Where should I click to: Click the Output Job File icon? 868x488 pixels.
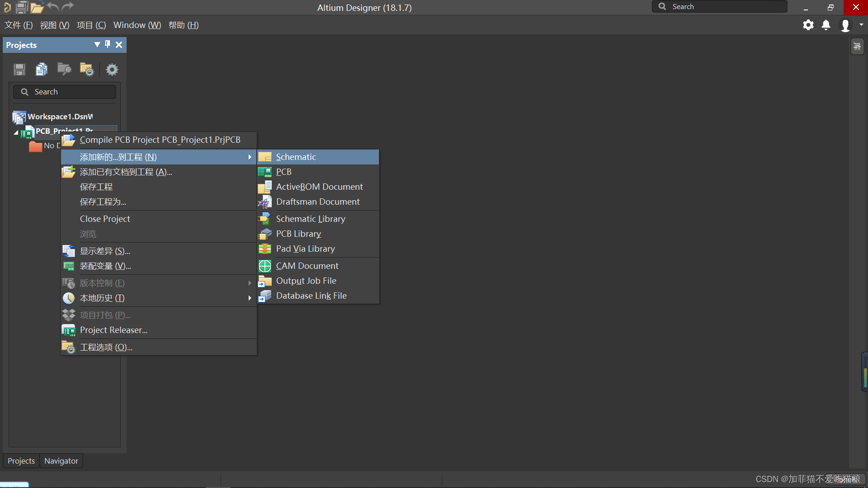click(264, 280)
